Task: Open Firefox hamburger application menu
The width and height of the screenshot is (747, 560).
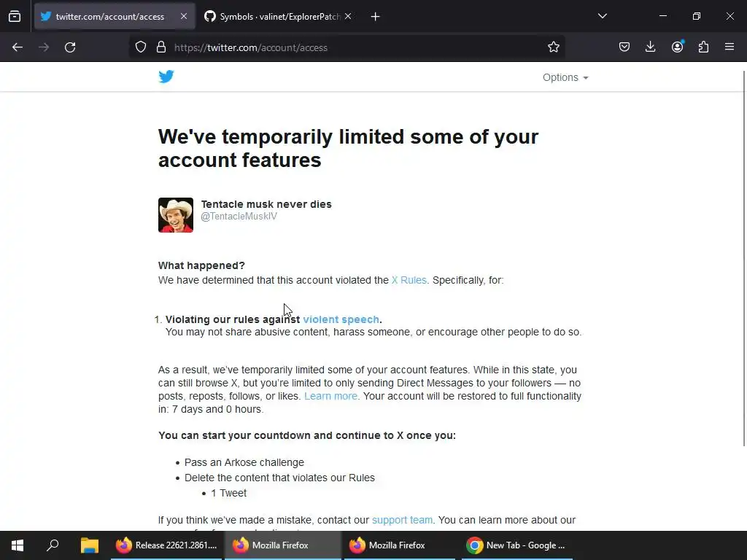Action: click(729, 47)
